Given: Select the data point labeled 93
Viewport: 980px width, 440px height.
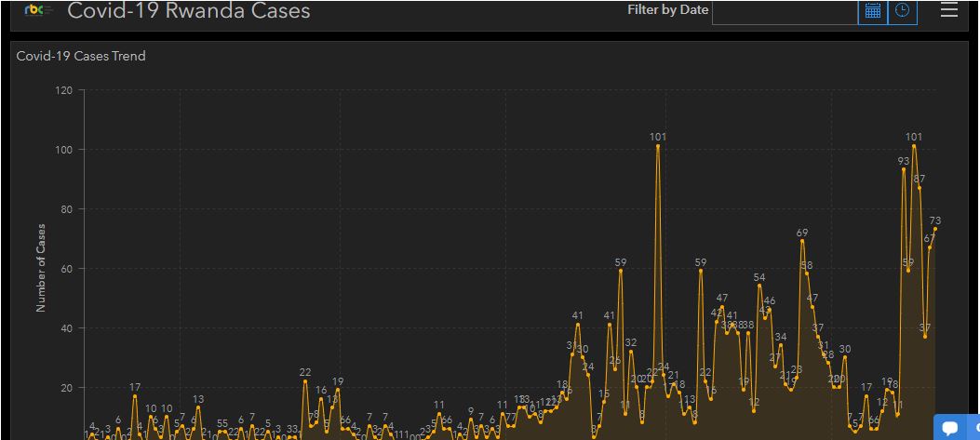Looking at the screenshot, I should tap(904, 169).
